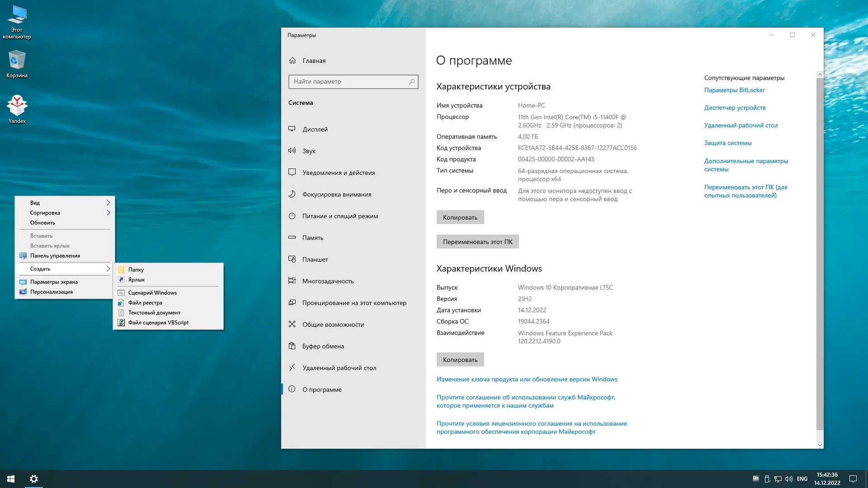This screenshot has width=868, height=488.
Task: Click the Display monitor icon in sidebar
Action: (x=292, y=129)
